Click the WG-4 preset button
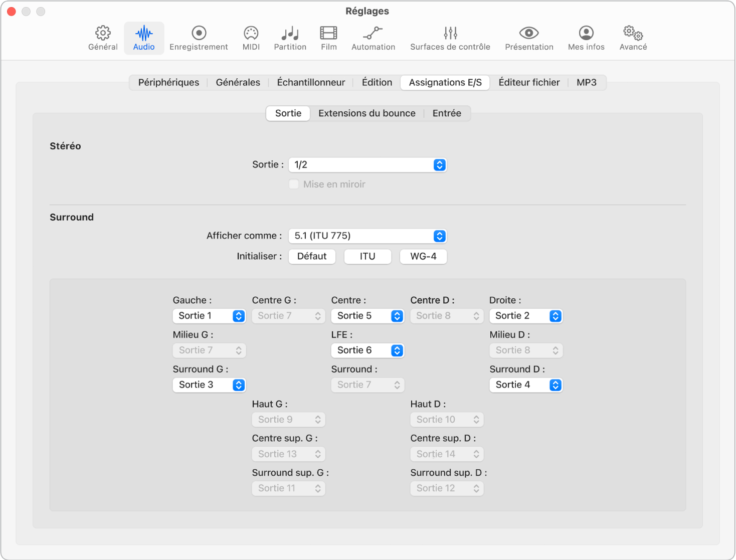Screen dimensions: 736x560 tap(423, 256)
